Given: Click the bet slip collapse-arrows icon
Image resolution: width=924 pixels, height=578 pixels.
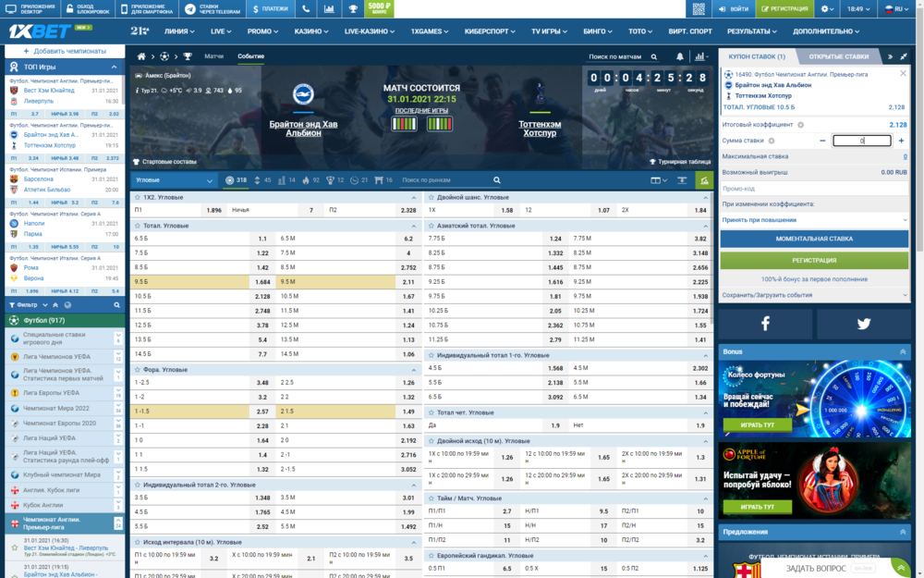Looking at the screenshot, I should coord(904,56).
